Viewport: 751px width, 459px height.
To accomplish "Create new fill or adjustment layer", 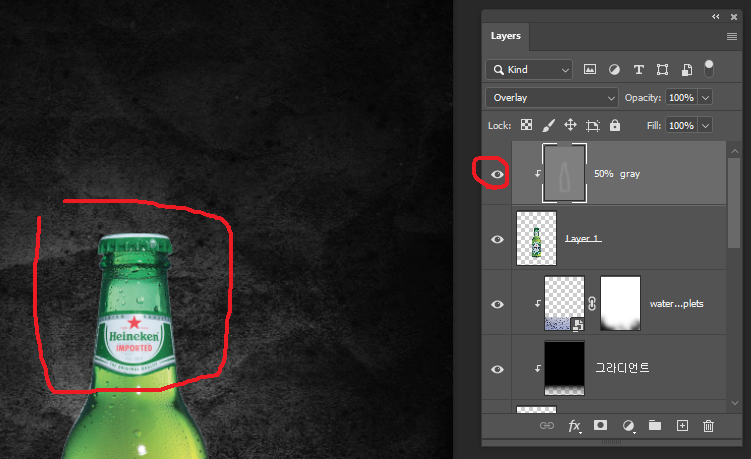I will click(628, 425).
